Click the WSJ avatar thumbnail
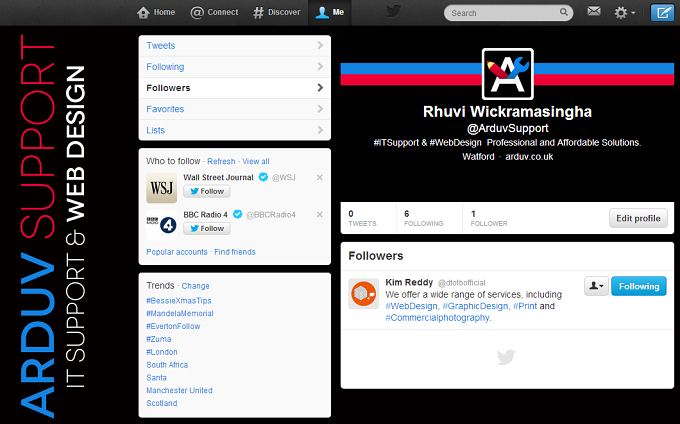The height and width of the screenshot is (424, 680). 161,188
